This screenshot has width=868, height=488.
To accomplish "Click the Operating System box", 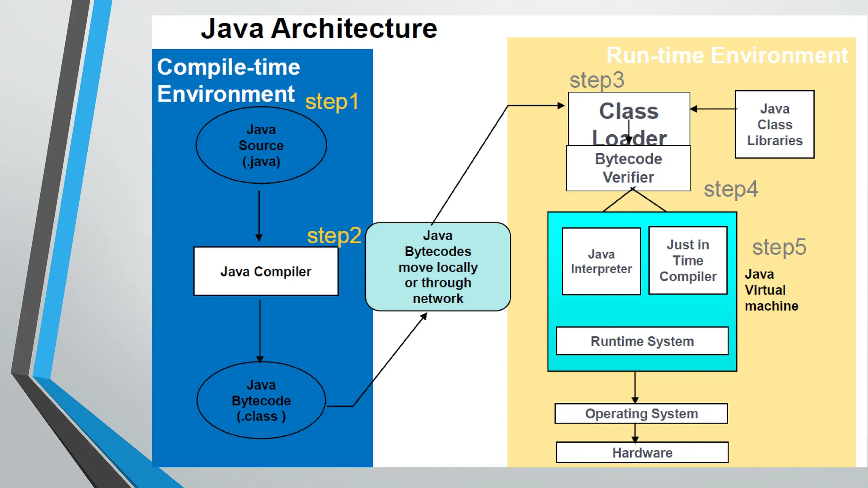I will pos(641,413).
